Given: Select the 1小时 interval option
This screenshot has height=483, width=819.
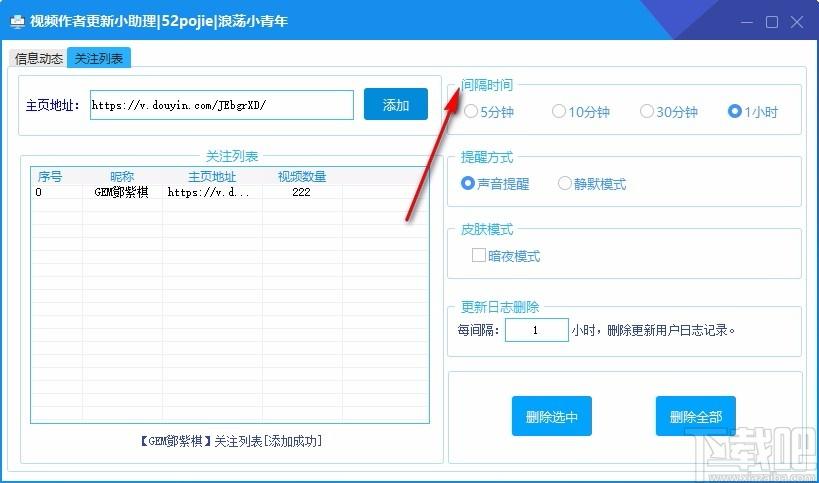Looking at the screenshot, I should coord(753,112).
